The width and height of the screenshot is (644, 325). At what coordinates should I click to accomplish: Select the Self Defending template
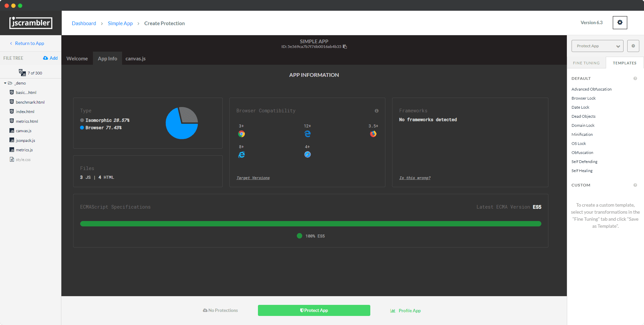pos(584,162)
